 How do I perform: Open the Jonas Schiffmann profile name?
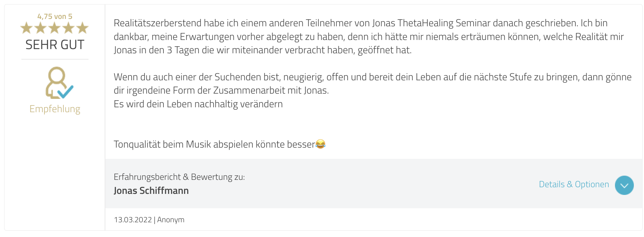point(151,191)
